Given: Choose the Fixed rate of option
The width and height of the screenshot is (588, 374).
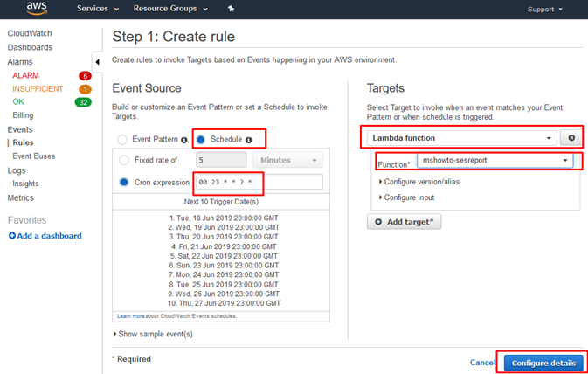Looking at the screenshot, I should (x=124, y=160).
